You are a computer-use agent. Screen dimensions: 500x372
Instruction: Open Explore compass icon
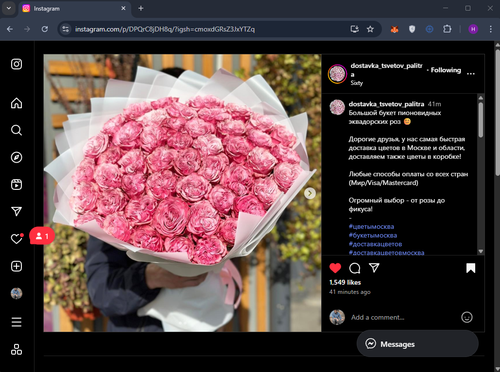click(x=16, y=157)
